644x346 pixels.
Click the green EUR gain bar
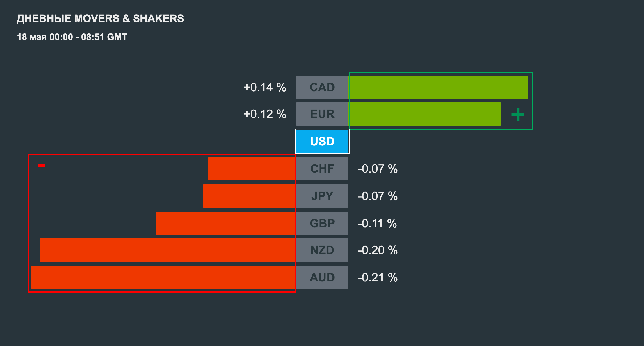[x=425, y=114]
